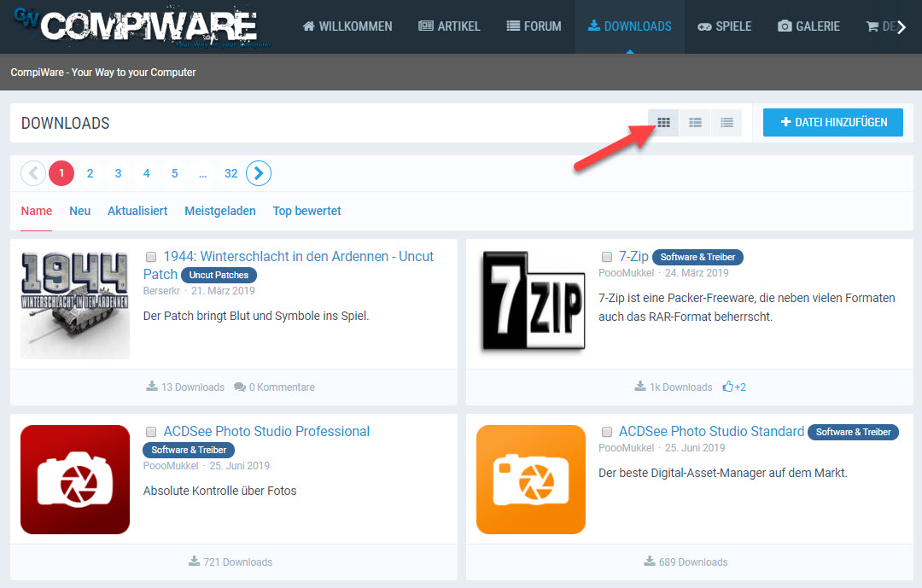This screenshot has width=922, height=588.
Task: Sort downloads by Meistgeladen
Action: point(220,211)
